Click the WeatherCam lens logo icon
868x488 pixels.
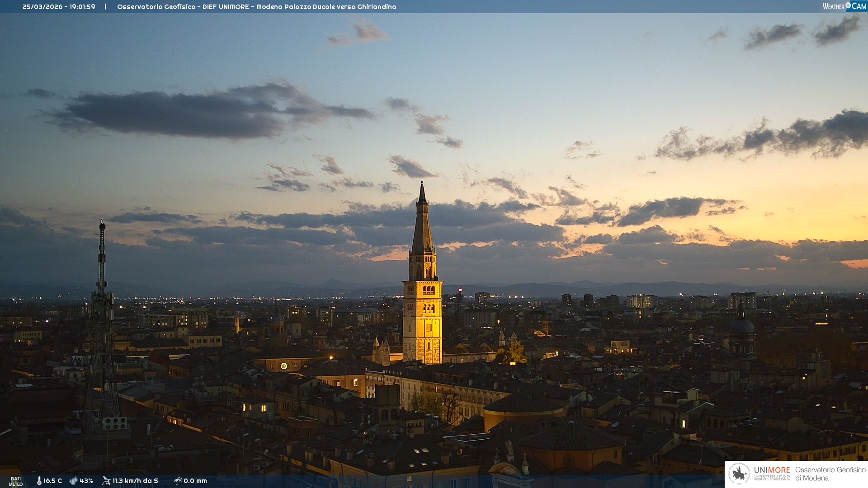(x=848, y=5)
